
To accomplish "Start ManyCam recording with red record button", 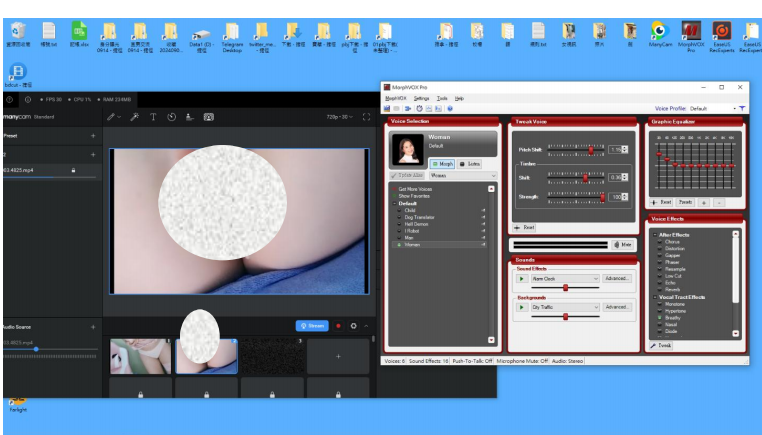I will (x=338, y=326).
